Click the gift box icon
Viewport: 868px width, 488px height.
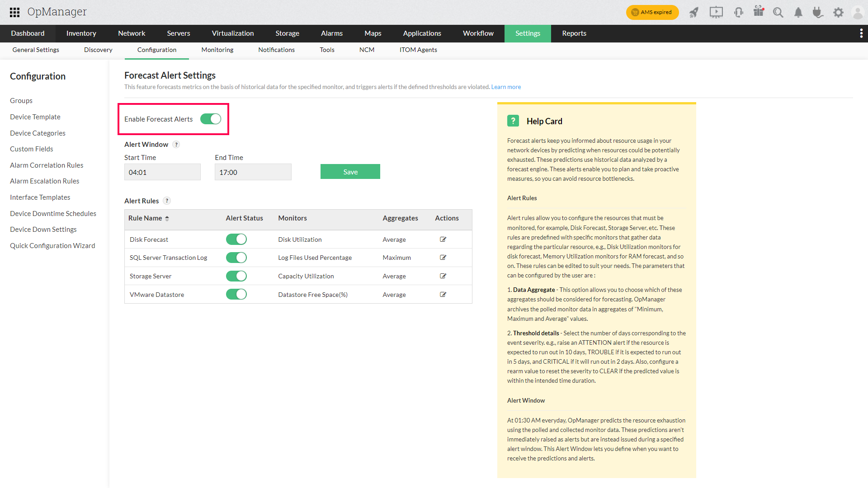point(759,12)
